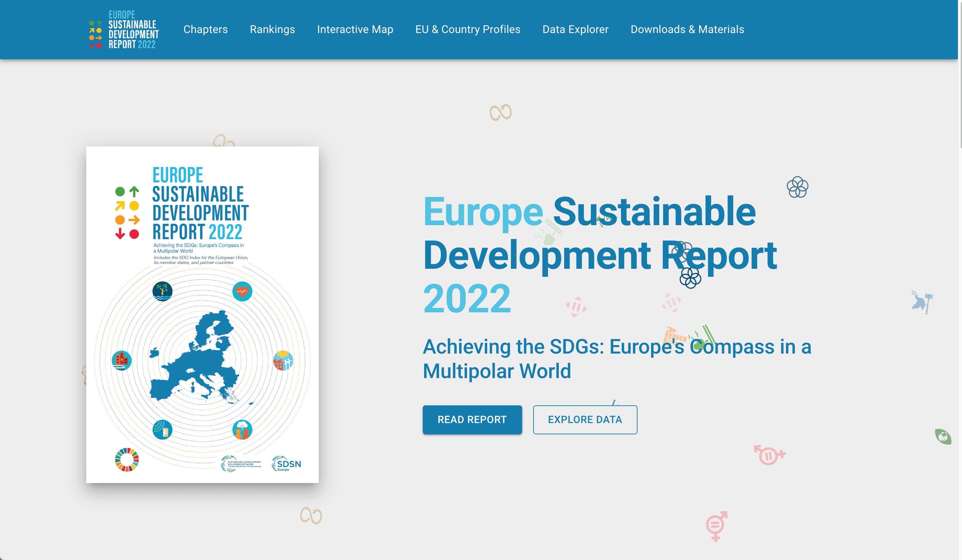Screen dimensions: 962x560
Task: Click the READ REPORT button
Action: (472, 420)
